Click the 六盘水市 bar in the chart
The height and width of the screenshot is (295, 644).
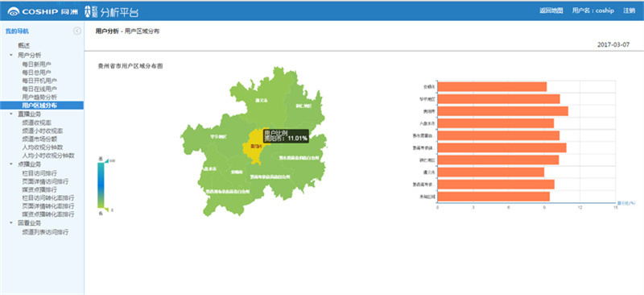pos(496,123)
